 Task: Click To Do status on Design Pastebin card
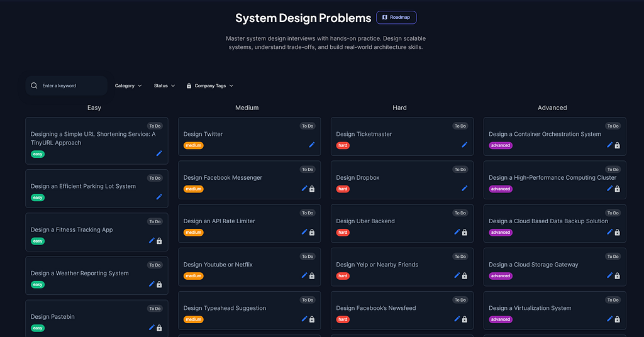(155, 309)
